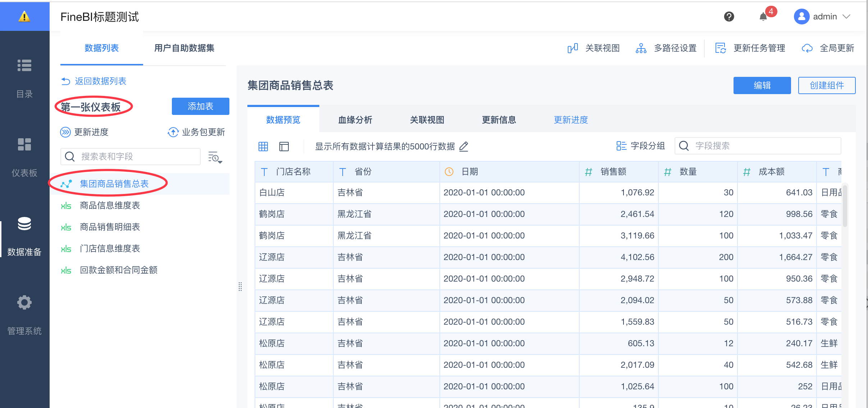Switch to the 更新进度 tab in table panel

[x=571, y=120]
